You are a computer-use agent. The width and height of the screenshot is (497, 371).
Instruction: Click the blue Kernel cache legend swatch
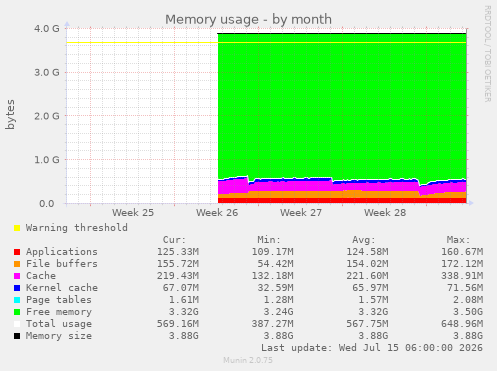(x=17, y=288)
